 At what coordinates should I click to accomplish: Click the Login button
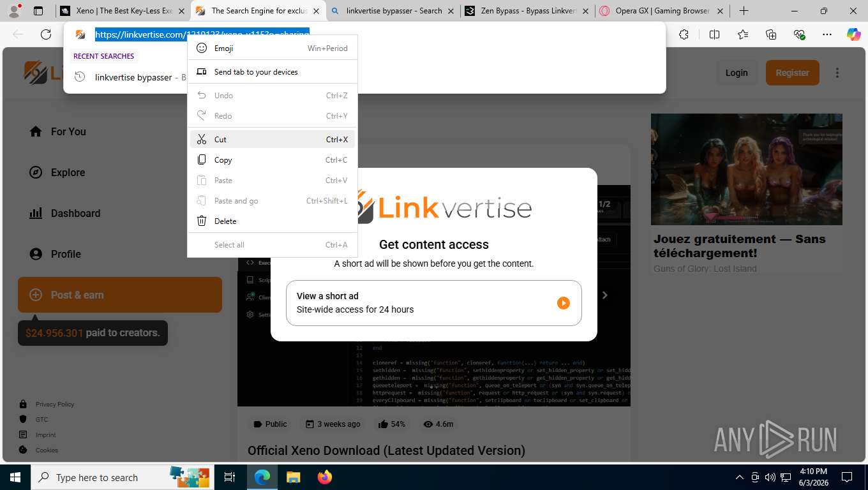coord(737,73)
